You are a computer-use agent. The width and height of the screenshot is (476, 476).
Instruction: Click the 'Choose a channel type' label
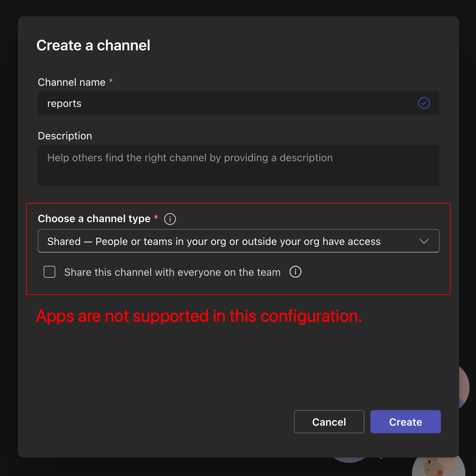tap(94, 219)
